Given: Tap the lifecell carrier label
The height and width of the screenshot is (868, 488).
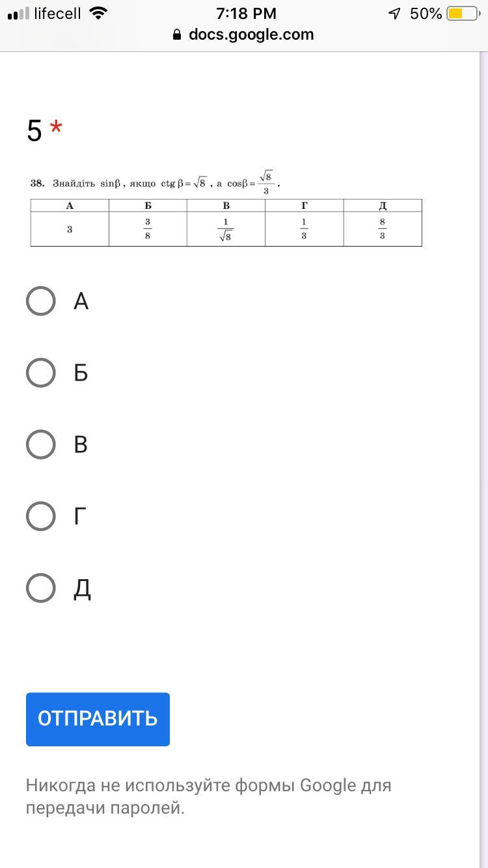Looking at the screenshot, I should [57, 13].
